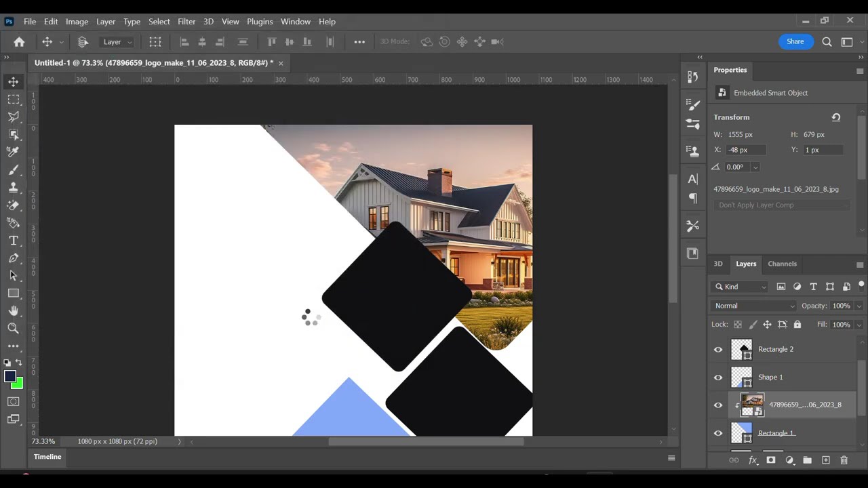
Task: Select the Rectangle shape tool
Action: click(x=14, y=293)
